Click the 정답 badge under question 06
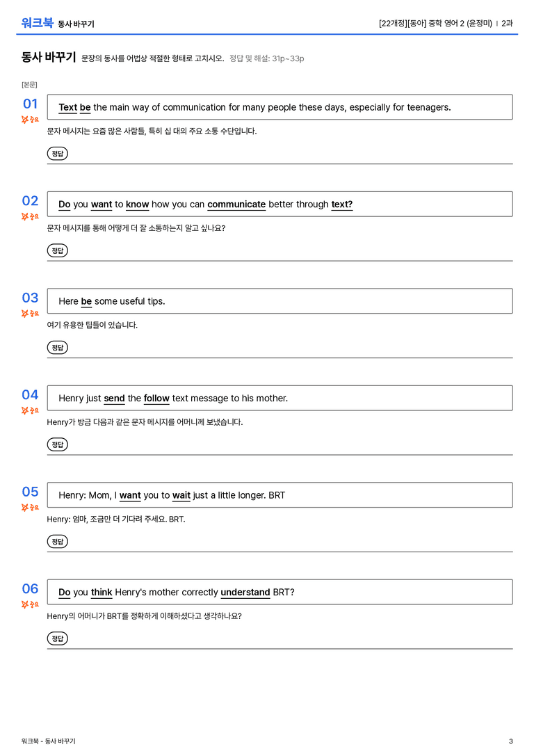 [x=57, y=638]
